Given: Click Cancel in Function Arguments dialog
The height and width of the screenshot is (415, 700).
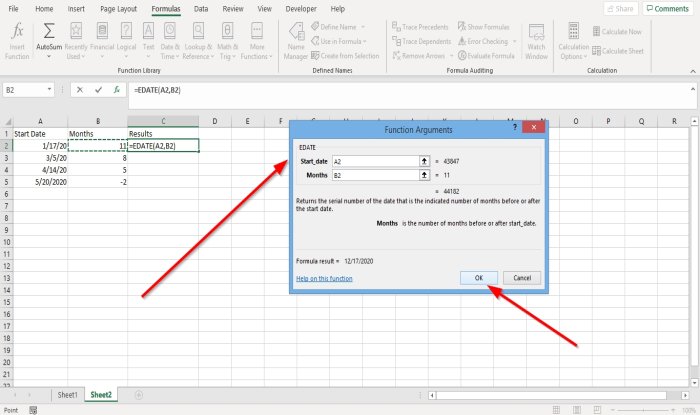Looking at the screenshot, I should click(522, 278).
